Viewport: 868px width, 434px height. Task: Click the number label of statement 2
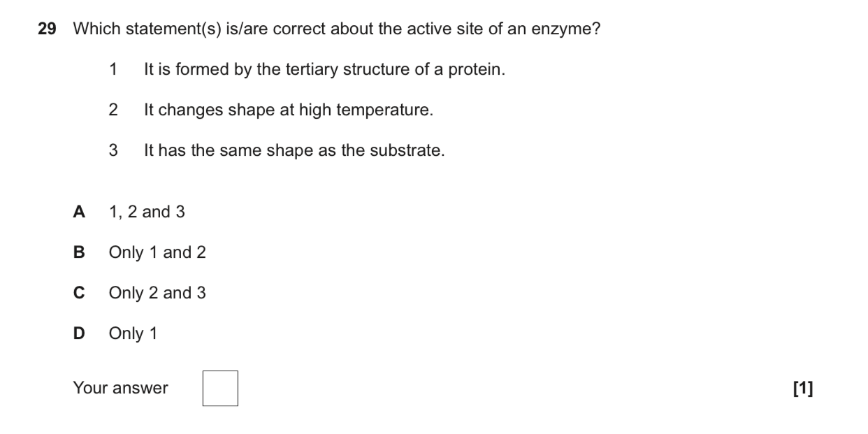(113, 110)
